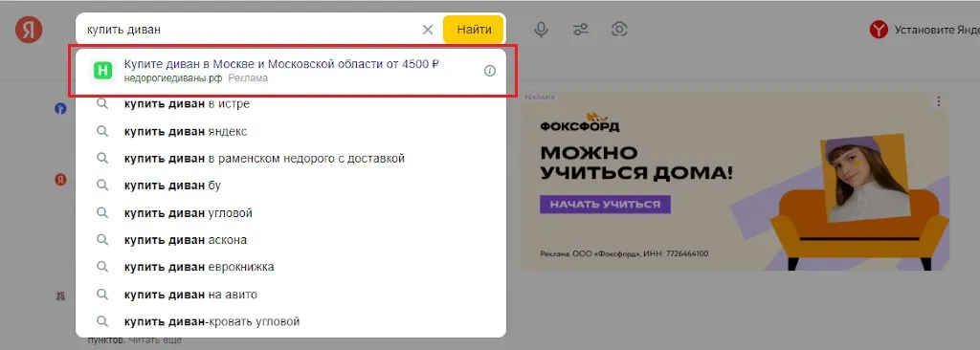Choose suggestion купить диван угловой

[x=291, y=213]
